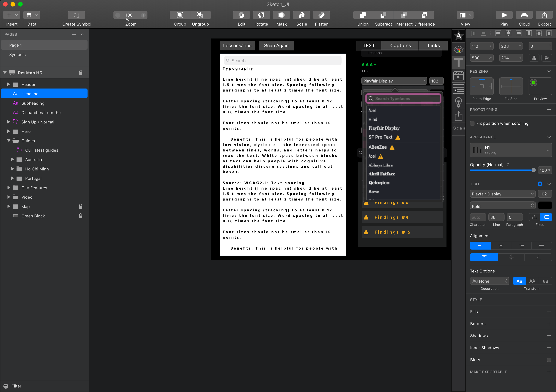Switch to the Links tab

pyautogui.click(x=434, y=45)
